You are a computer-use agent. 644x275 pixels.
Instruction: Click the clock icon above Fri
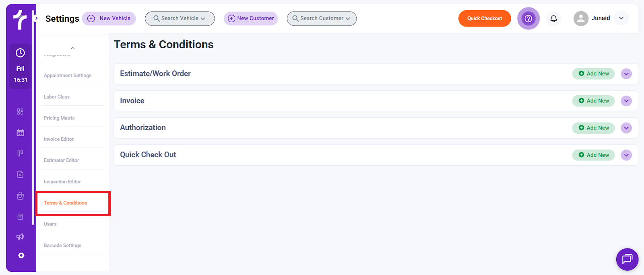pyautogui.click(x=20, y=53)
